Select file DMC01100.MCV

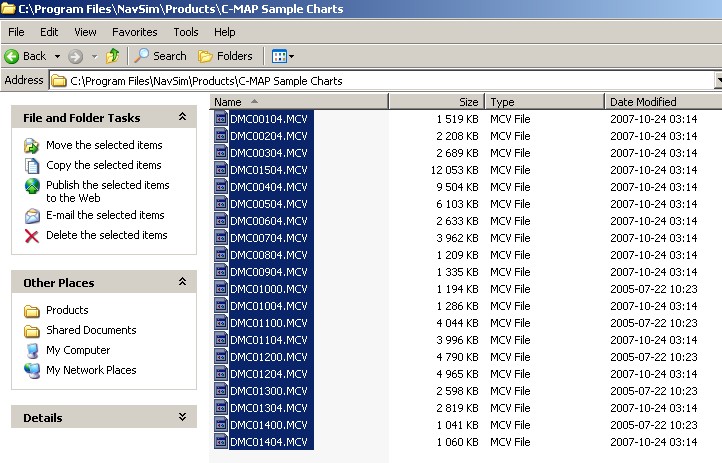(268, 323)
